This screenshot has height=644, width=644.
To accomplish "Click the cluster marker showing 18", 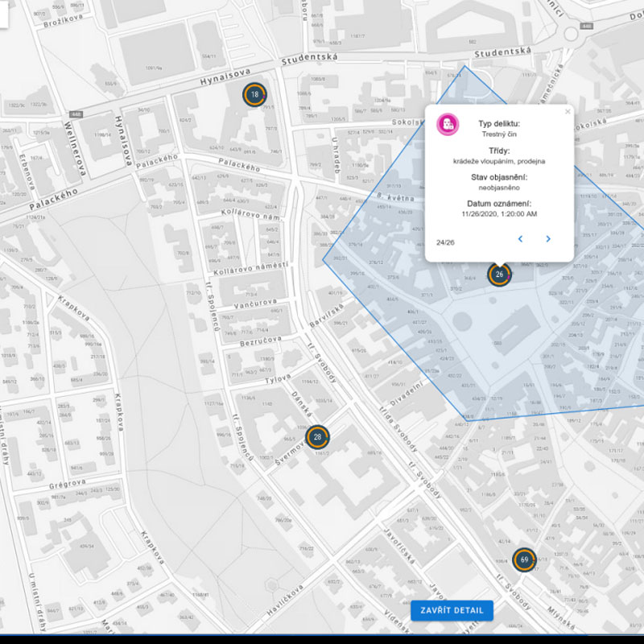I will click(x=254, y=95).
